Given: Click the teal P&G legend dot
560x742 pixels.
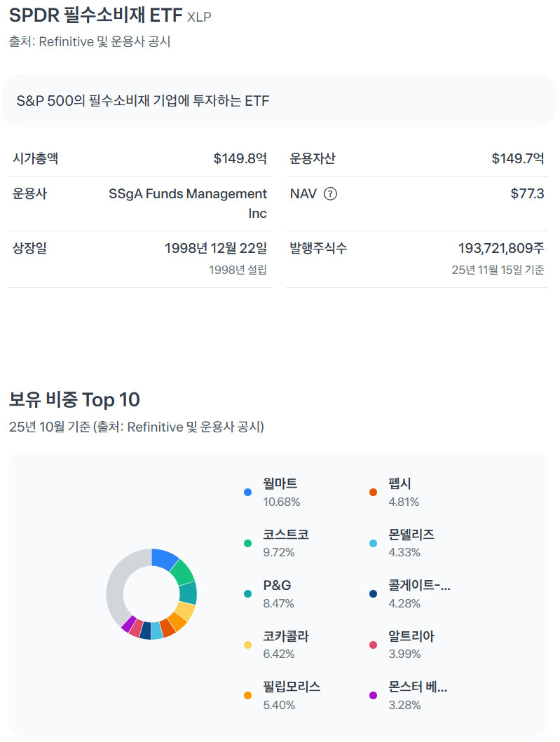Looking at the screenshot, I should [247, 594].
